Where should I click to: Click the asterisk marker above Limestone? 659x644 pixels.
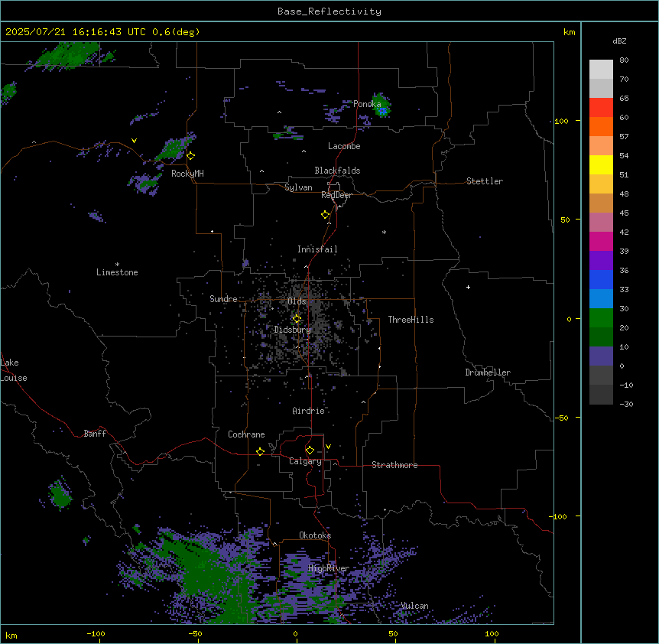(117, 265)
